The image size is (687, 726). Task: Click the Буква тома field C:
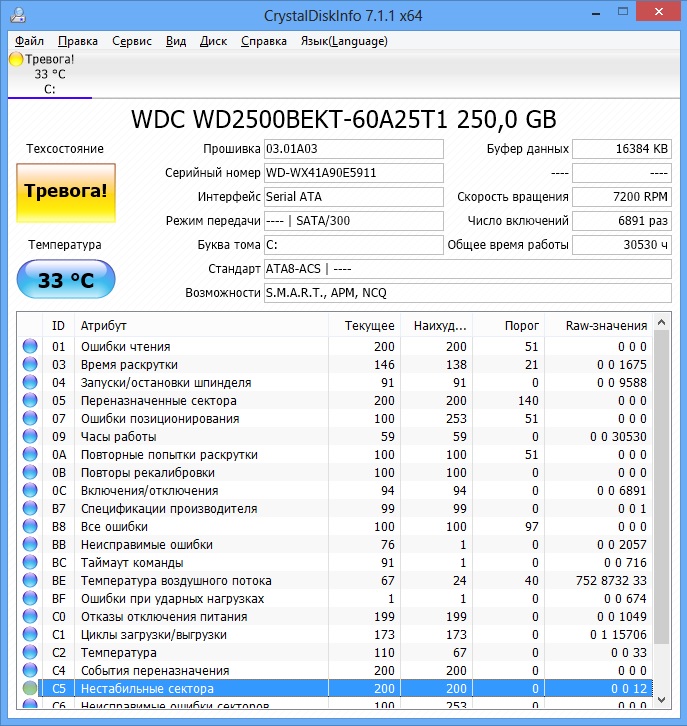tap(354, 245)
